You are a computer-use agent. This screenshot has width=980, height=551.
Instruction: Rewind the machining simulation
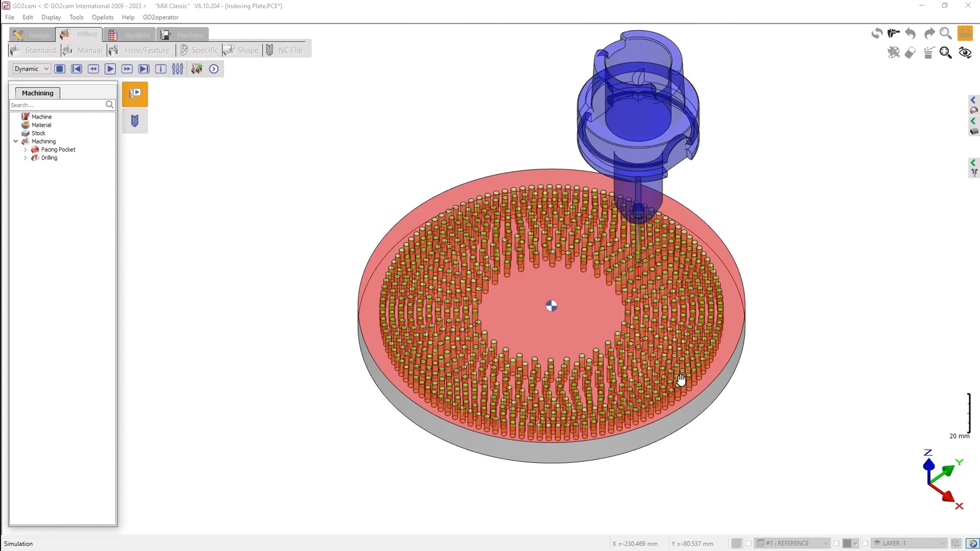[x=94, y=69]
